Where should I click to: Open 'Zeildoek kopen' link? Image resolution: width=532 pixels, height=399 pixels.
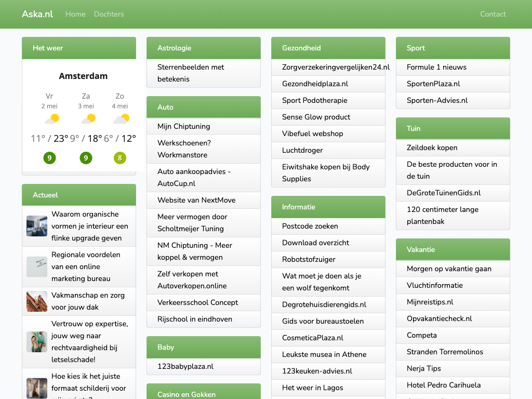(x=432, y=148)
